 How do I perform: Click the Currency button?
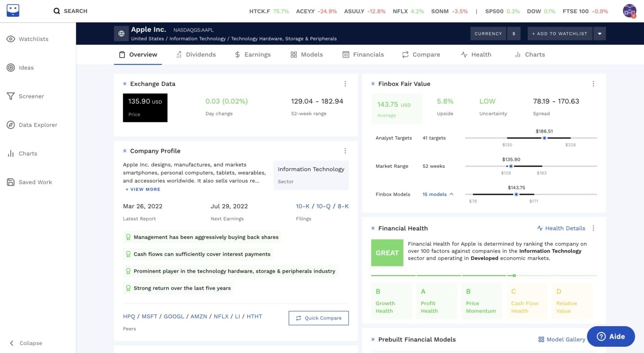pyautogui.click(x=488, y=34)
